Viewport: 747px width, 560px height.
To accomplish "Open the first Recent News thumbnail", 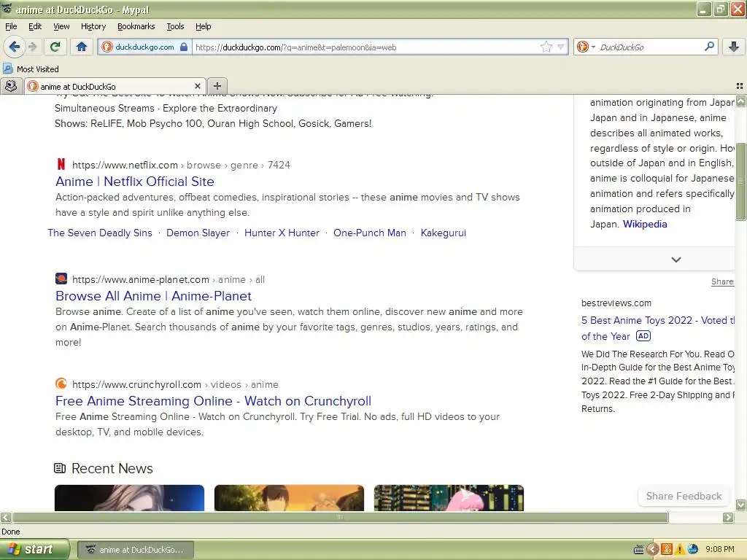I will (130, 497).
